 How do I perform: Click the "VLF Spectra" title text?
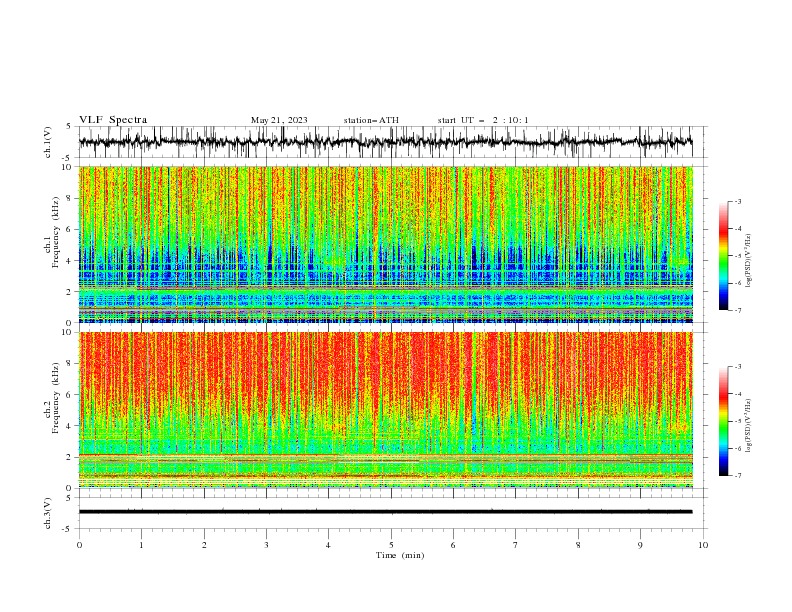[x=113, y=120]
